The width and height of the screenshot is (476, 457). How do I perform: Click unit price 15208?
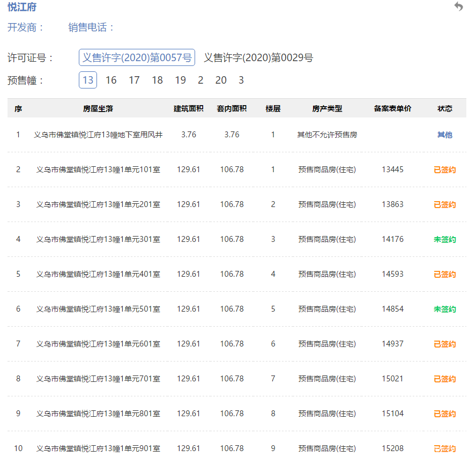pos(392,448)
